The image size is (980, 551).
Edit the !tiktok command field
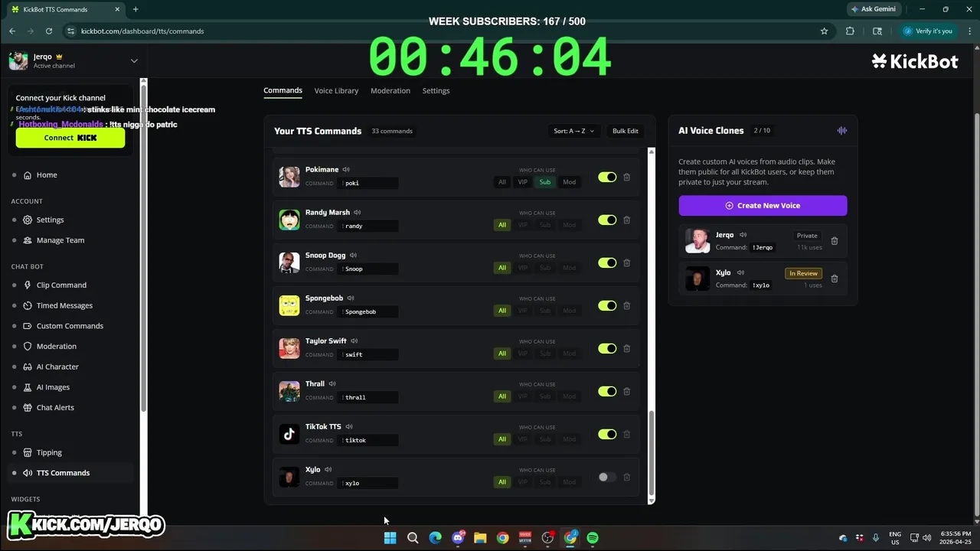click(x=369, y=441)
